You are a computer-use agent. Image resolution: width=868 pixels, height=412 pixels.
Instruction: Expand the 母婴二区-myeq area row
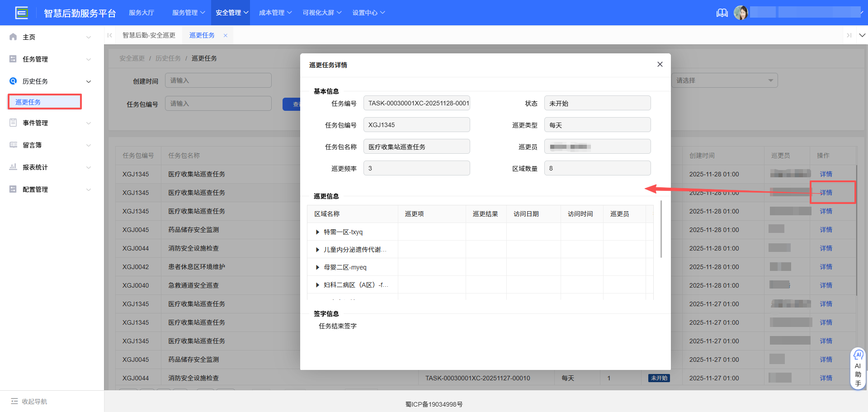point(317,267)
